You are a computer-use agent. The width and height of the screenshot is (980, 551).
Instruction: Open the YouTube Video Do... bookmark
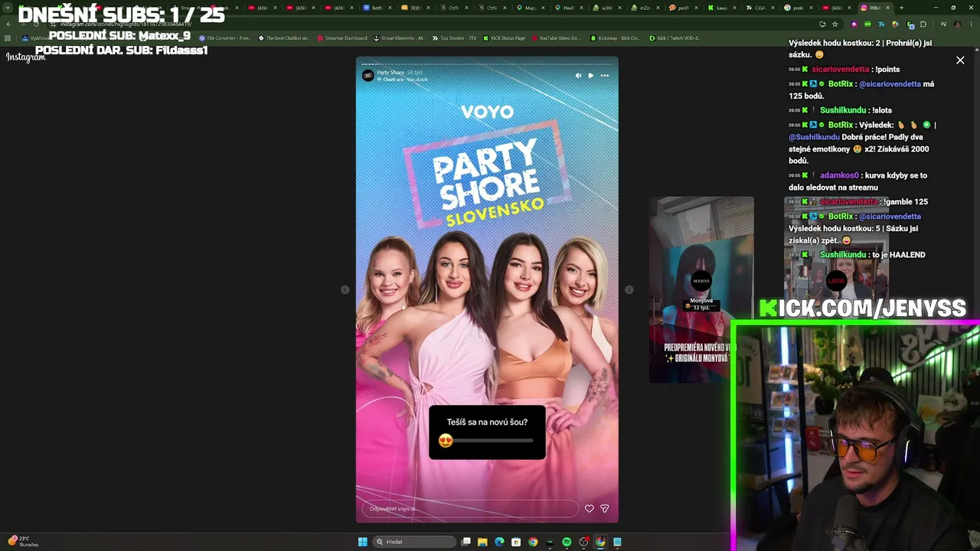(x=557, y=38)
